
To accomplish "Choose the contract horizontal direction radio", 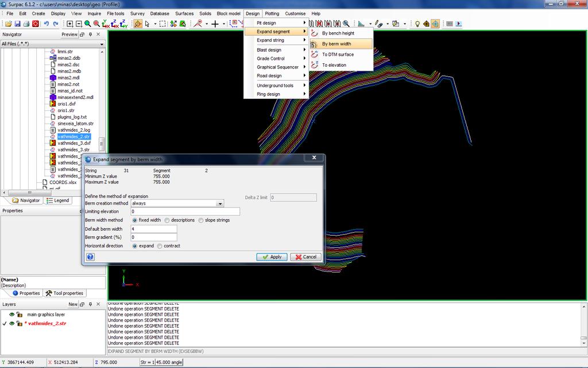I will 160,246.
